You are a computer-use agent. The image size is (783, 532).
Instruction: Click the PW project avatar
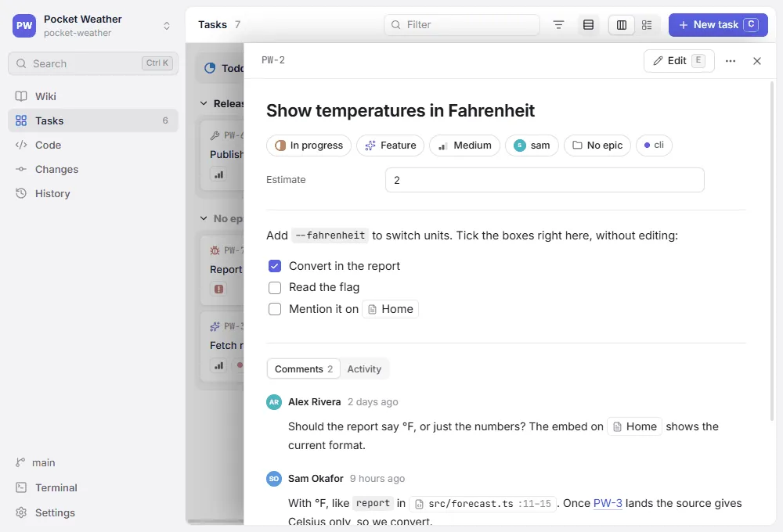tap(24, 26)
